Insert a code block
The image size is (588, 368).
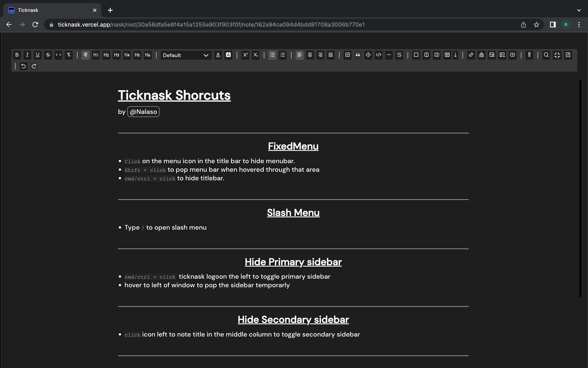click(379, 55)
